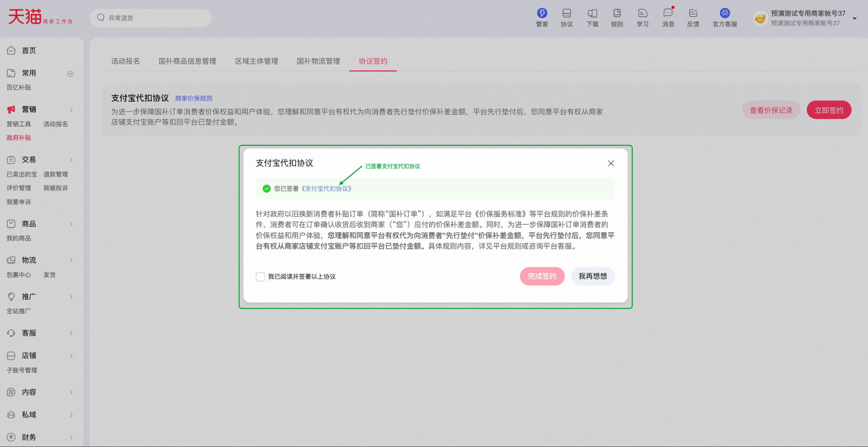Click the 管家 icon in top bar
This screenshot has width=868, height=447.
pyautogui.click(x=542, y=14)
